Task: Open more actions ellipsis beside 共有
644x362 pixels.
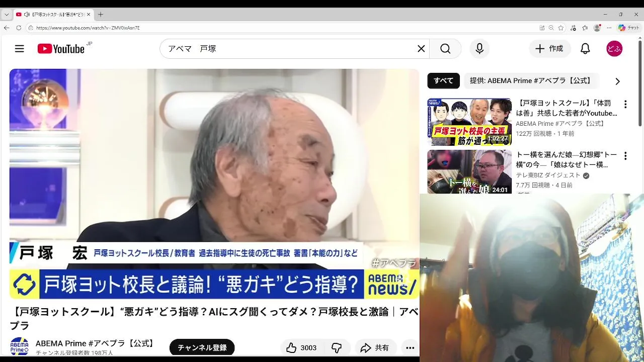Action: pos(410,348)
